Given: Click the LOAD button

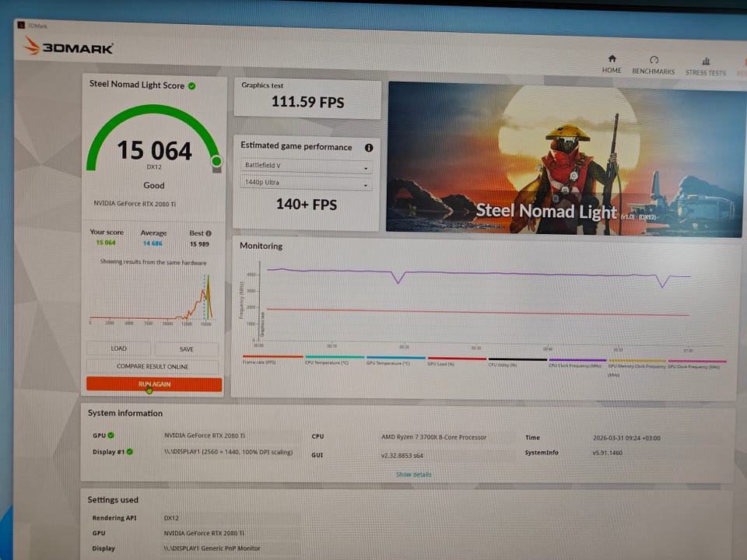Looking at the screenshot, I should (x=118, y=348).
